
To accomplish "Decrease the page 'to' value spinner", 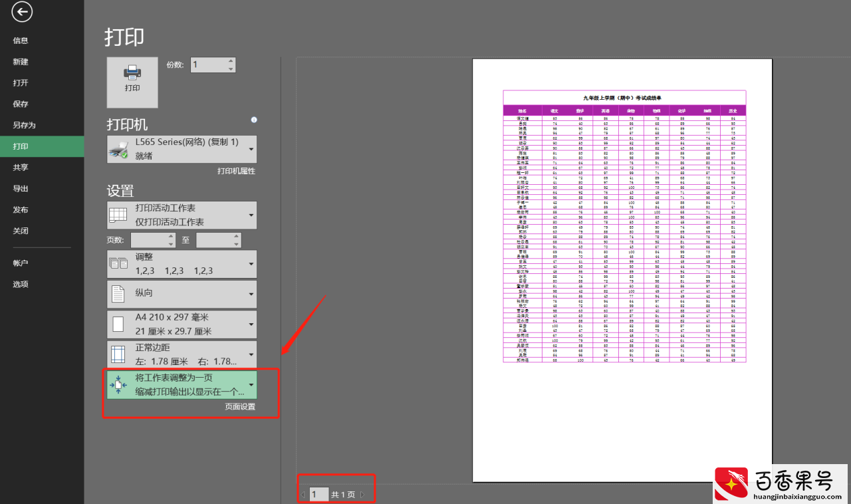I will (237, 244).
